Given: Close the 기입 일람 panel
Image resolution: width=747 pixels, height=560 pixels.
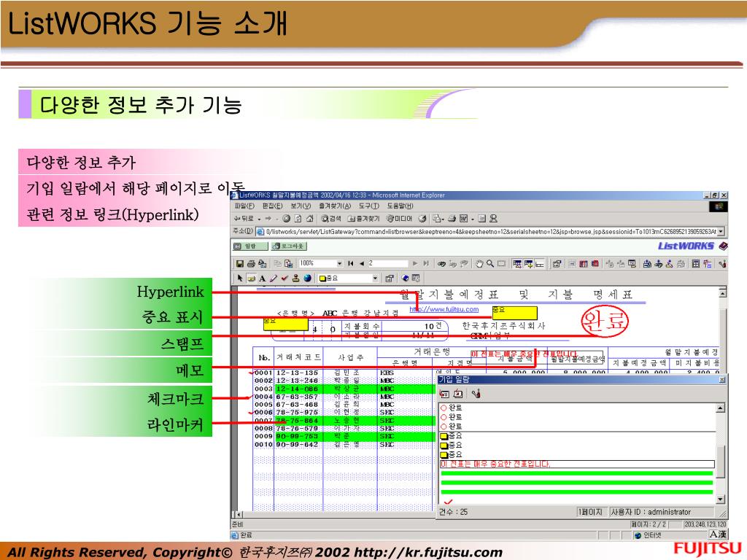Looking at the screenshot, I should 721,379.
